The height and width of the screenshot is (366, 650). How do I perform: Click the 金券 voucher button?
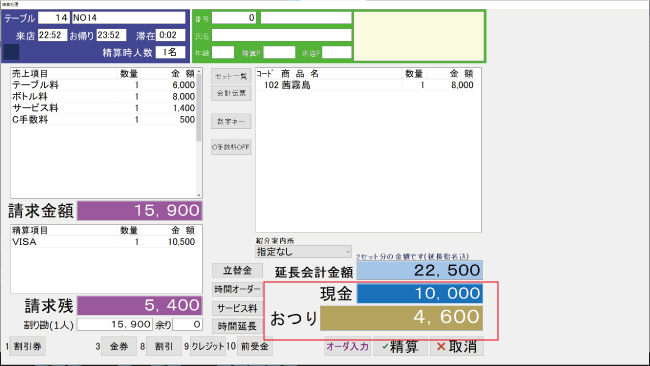click(119, 347)
